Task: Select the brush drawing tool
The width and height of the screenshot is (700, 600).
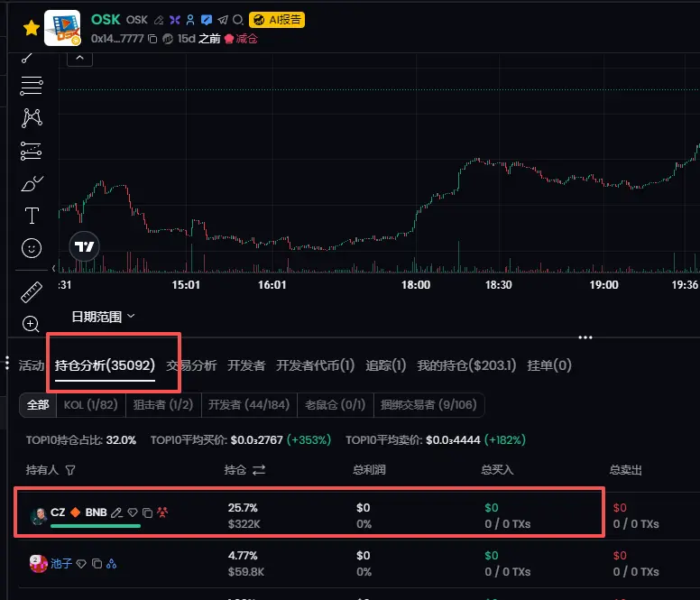Action: 32,183
